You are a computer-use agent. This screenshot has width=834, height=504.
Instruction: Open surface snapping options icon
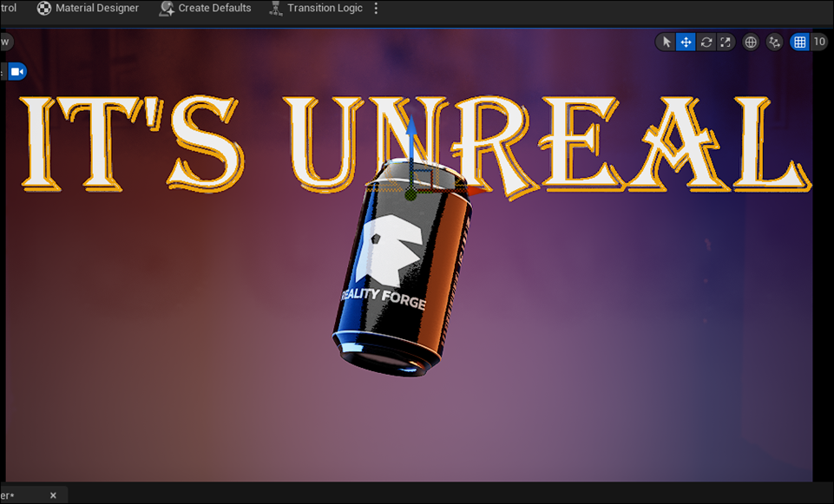point(774,42)
